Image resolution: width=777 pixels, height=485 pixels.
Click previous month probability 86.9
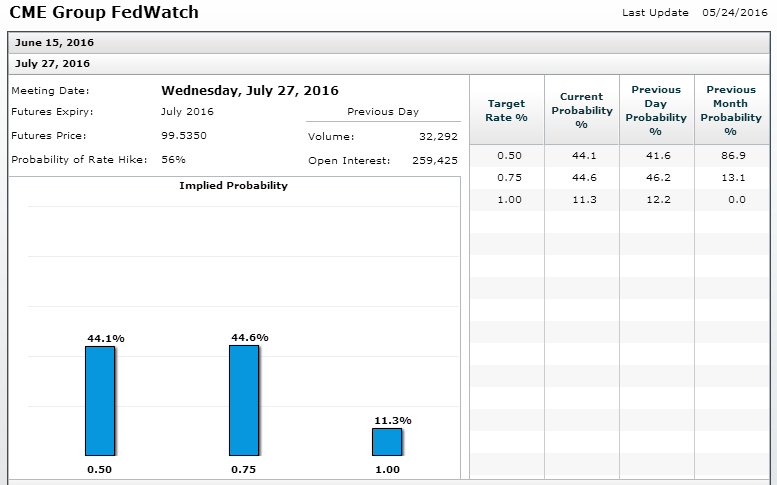[x=733, y=156]
